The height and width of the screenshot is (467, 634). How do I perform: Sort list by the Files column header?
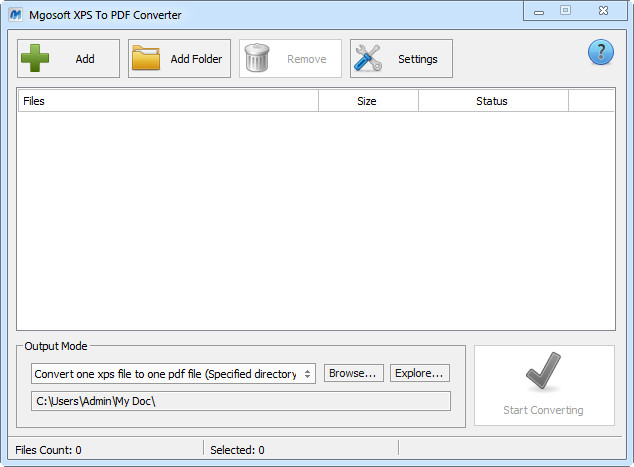tap(167, 101)
